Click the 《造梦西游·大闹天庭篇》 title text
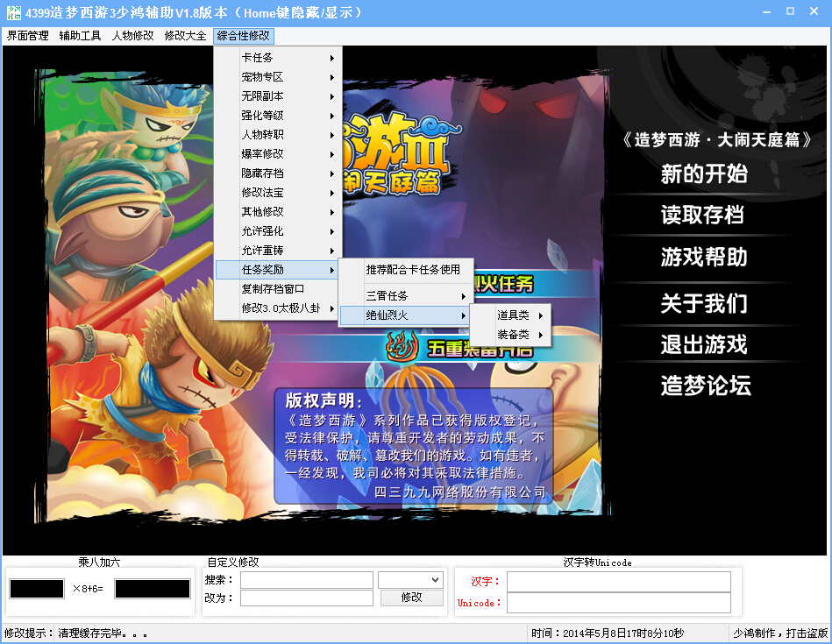832x644 pixels. tap(717, 140)
